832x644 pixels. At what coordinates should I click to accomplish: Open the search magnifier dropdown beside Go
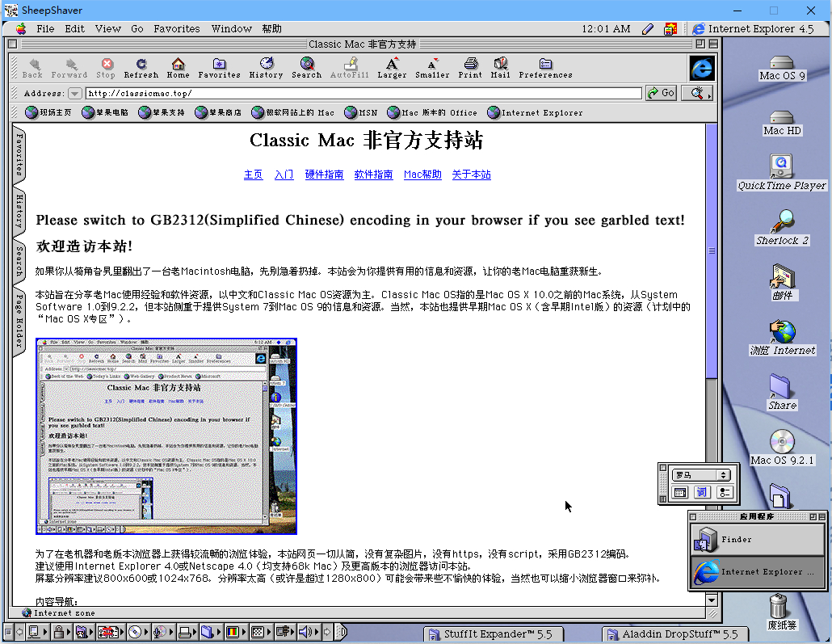pyautogui.click(x=697, y=94)
